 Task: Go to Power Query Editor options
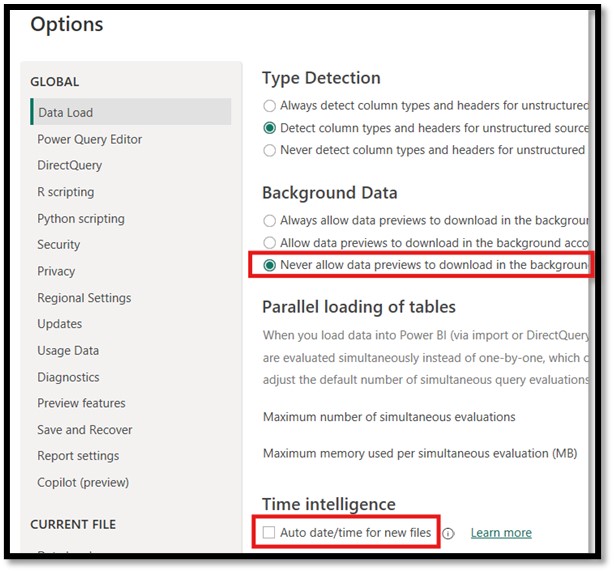click(90, 139)
